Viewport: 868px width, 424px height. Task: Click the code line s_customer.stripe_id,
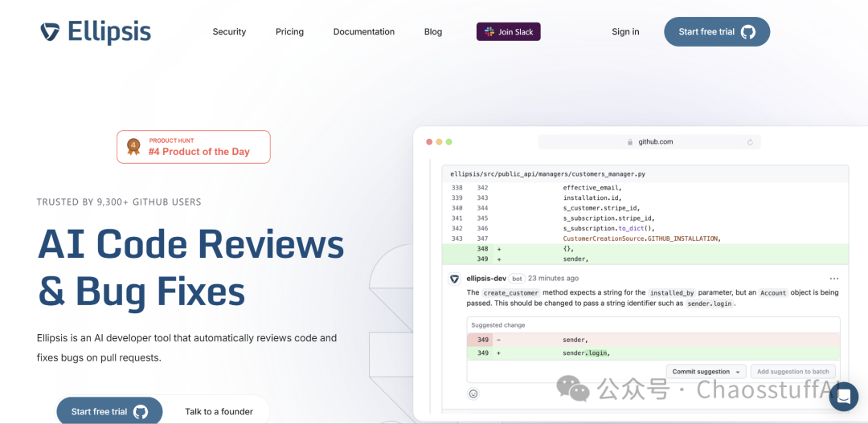601,208
